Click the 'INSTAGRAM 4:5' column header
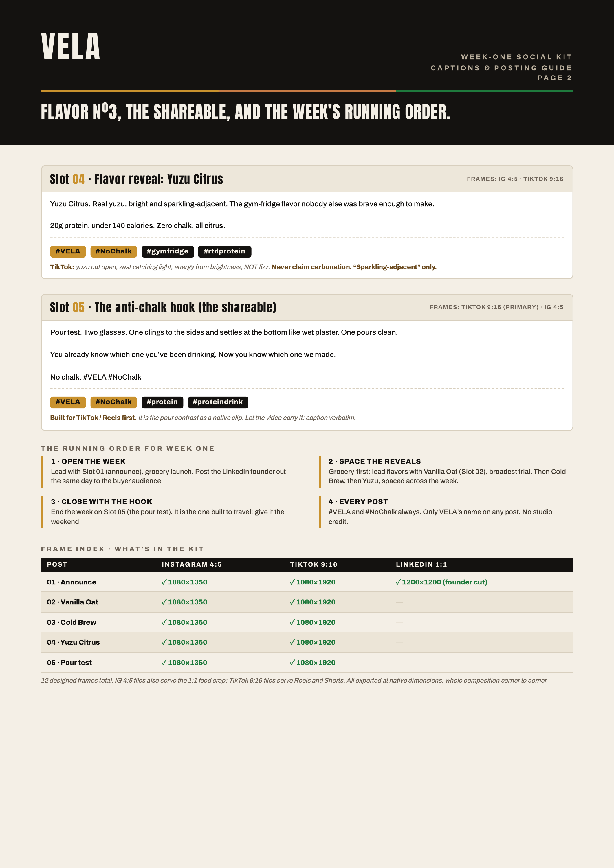Screen dimensions: 614x868 (192, 564)
